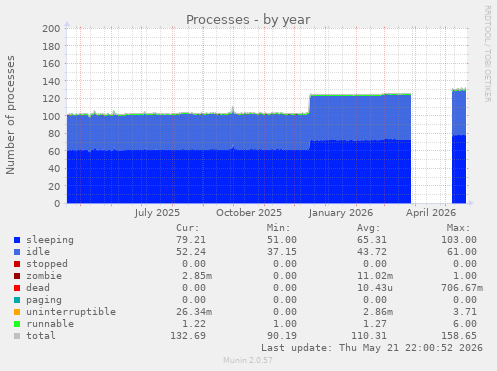Click dead maximum value 706.67m
Image resolution: width=497 pixels, height=371 pixels.
462,288
